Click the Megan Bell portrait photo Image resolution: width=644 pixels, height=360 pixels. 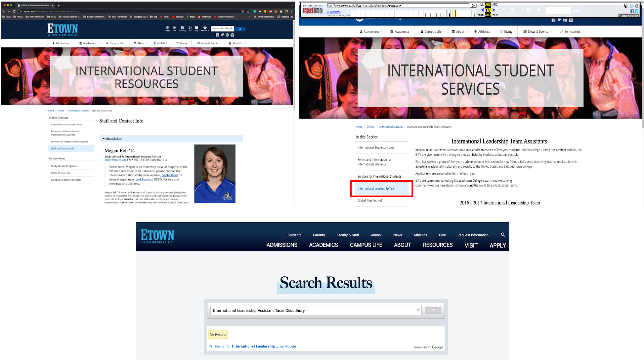tap(215, 174)
